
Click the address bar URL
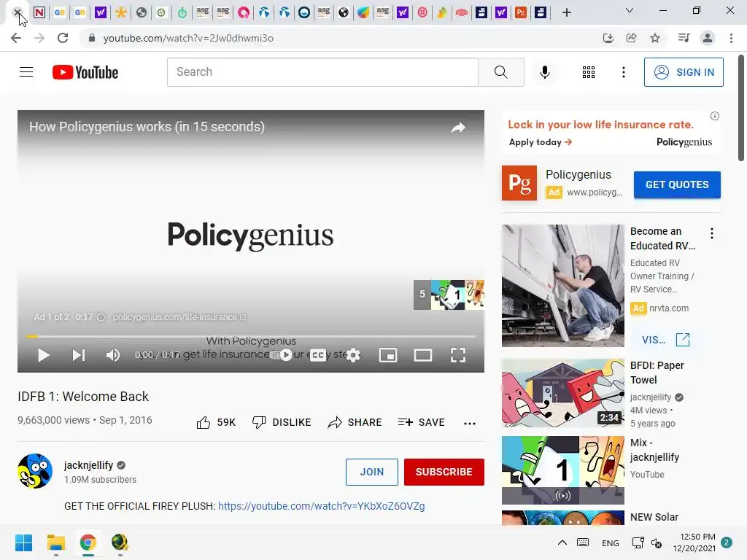pyautogui.click(x=188, y=38)
